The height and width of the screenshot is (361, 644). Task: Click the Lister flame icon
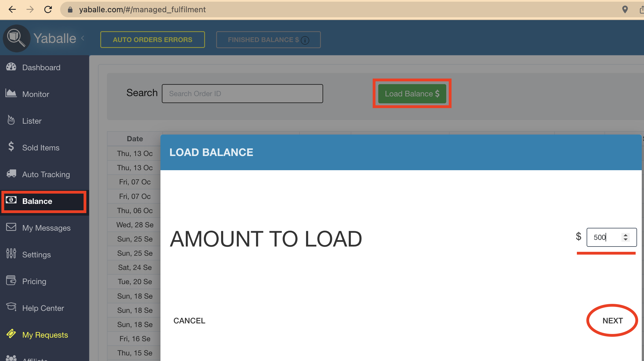[x=11, y=120]
